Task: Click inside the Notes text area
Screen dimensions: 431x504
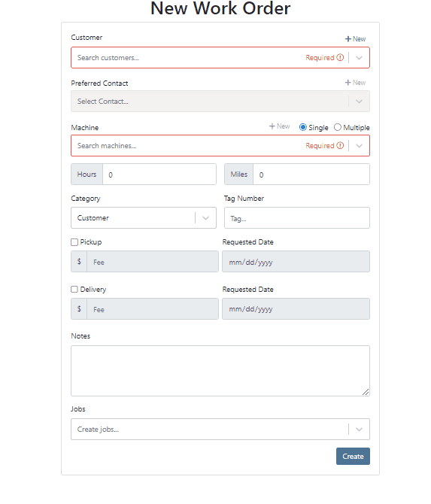Action: click(220, 371)
